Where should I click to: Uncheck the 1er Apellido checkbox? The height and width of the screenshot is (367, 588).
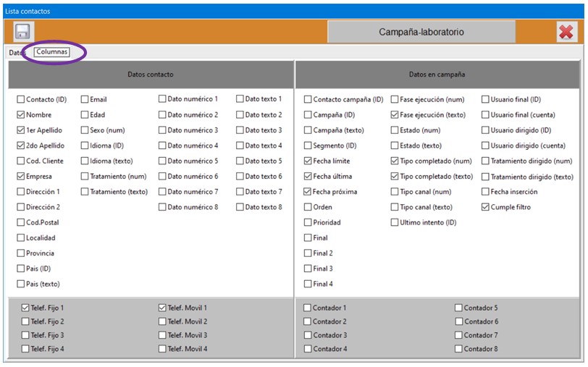20,130
